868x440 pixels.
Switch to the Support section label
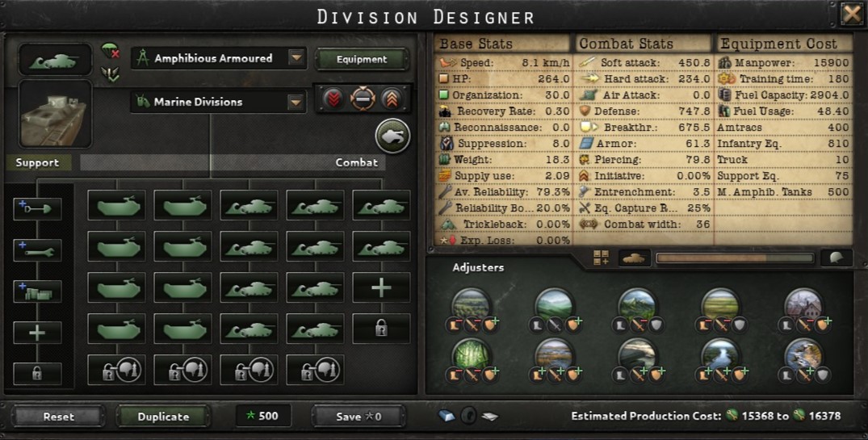[x=37, y=163]
